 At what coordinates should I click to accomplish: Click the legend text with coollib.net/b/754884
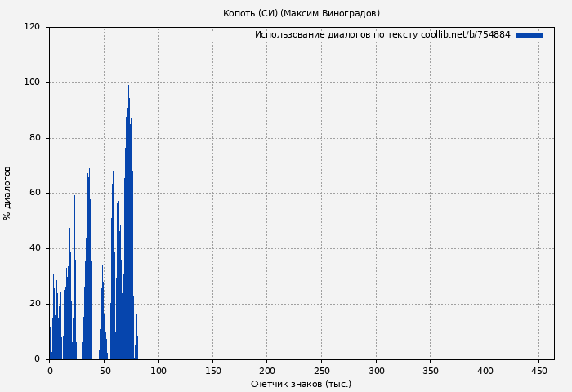click(382, 35)
